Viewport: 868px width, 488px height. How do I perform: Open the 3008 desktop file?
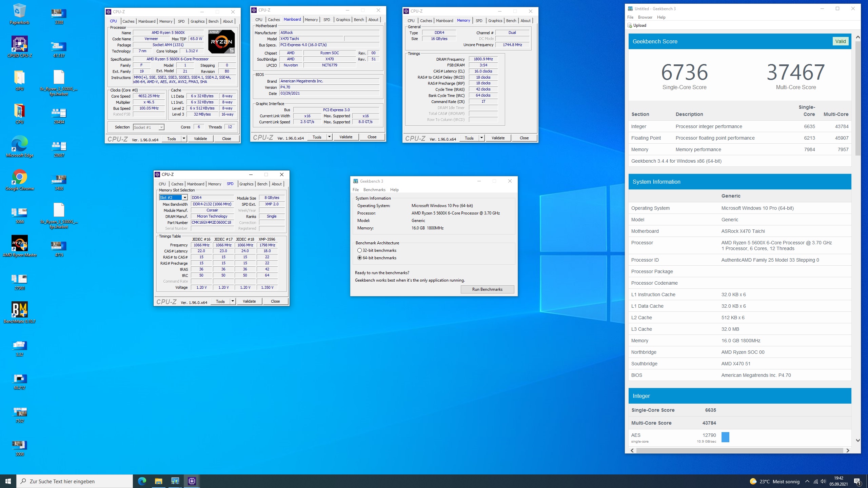click(19, 448)
